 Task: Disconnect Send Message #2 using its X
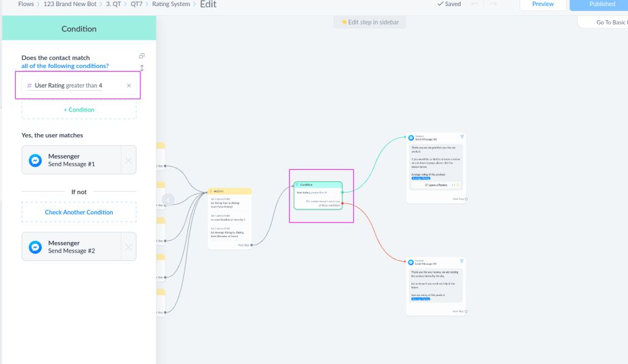pos(129,247)
